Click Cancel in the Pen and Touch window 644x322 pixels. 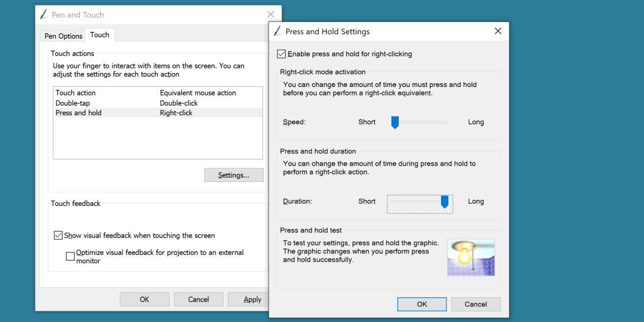(x=199, y=299)
